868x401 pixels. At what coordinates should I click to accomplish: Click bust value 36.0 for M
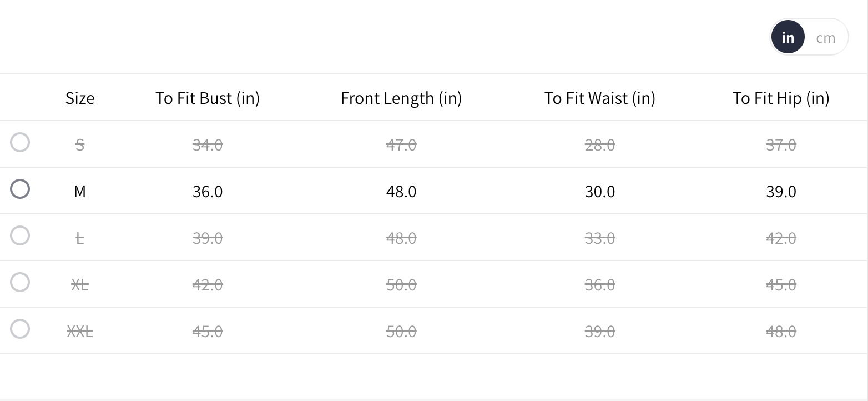208,192
